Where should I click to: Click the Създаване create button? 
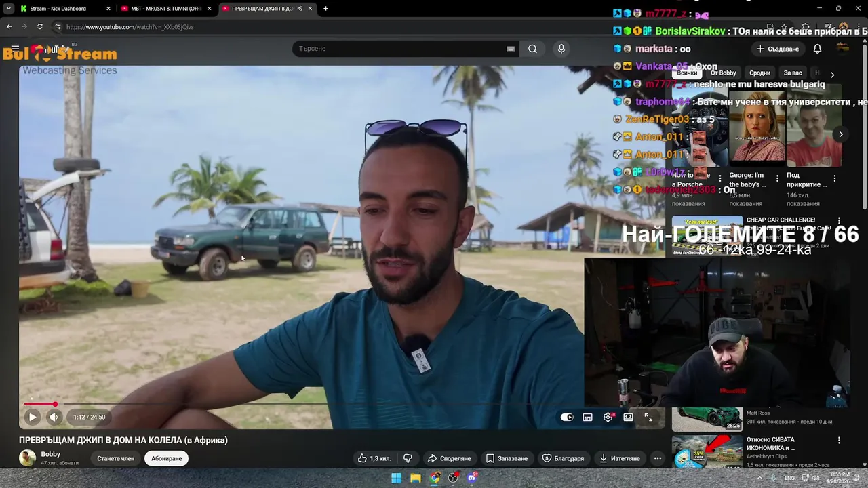778,49
